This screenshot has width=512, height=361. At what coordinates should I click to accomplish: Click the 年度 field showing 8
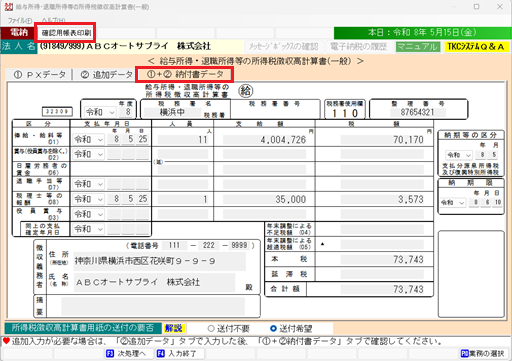tap(127, 112)
